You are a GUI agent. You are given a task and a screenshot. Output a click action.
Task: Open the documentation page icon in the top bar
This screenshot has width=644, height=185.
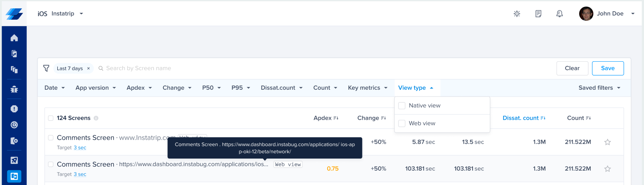(x=538, y=14)
